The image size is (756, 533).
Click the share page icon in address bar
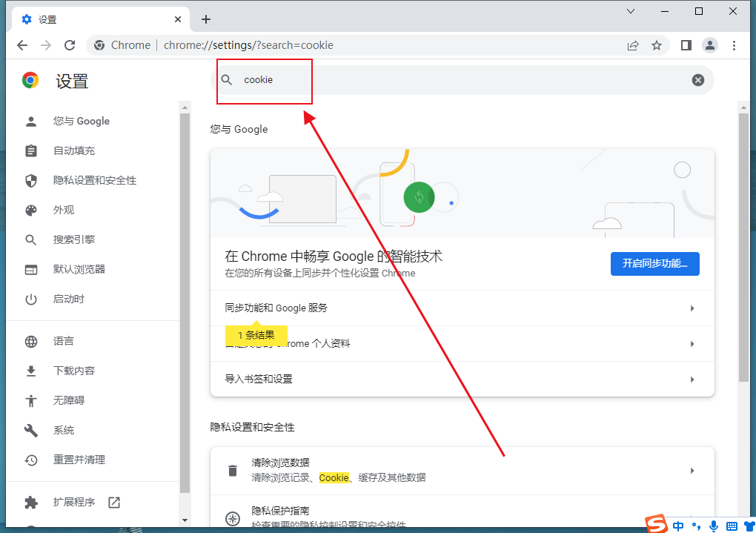(633, 45)
